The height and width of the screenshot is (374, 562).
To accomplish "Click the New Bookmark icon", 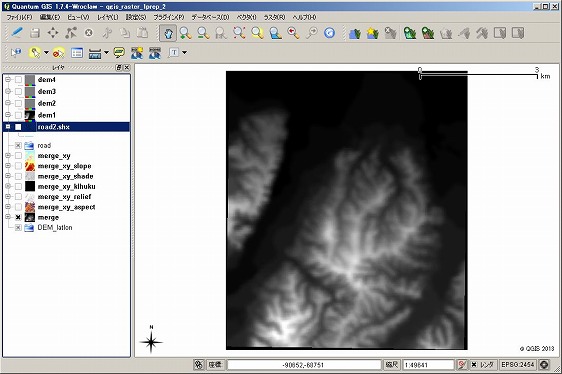I will point(137,53).
